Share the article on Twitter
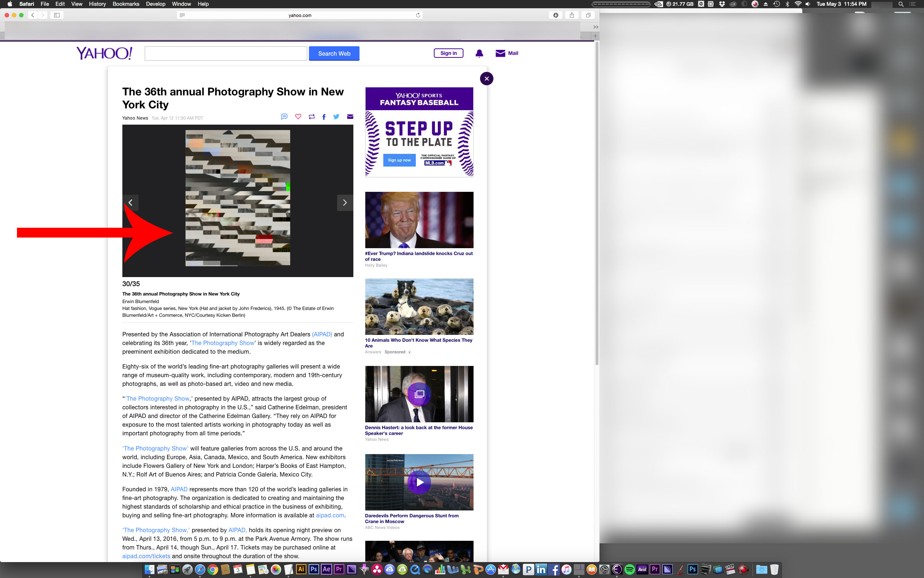 click(x=336, y=117)
